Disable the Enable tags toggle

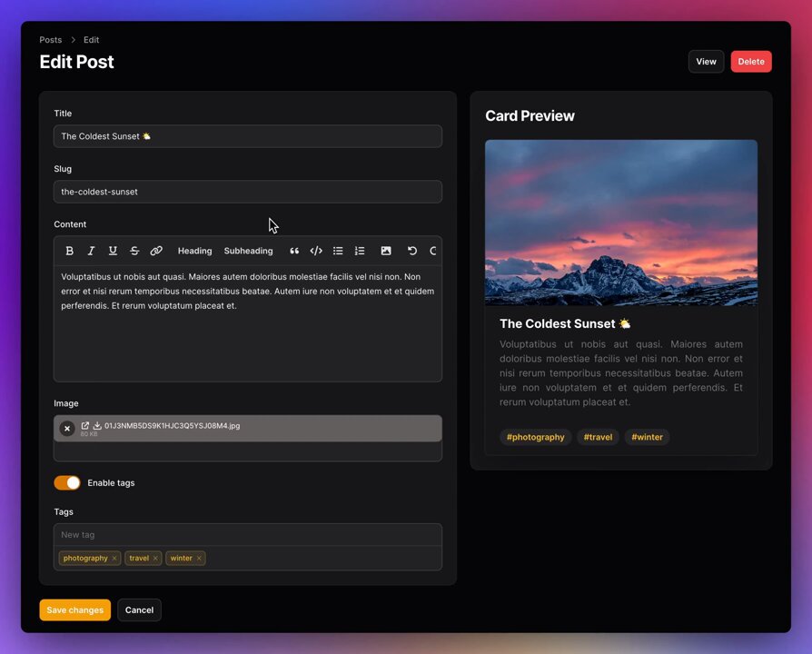coord(67,483)
